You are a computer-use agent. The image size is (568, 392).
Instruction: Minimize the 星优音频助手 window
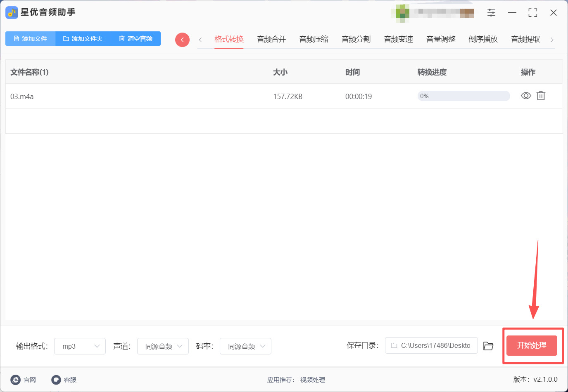512,13
